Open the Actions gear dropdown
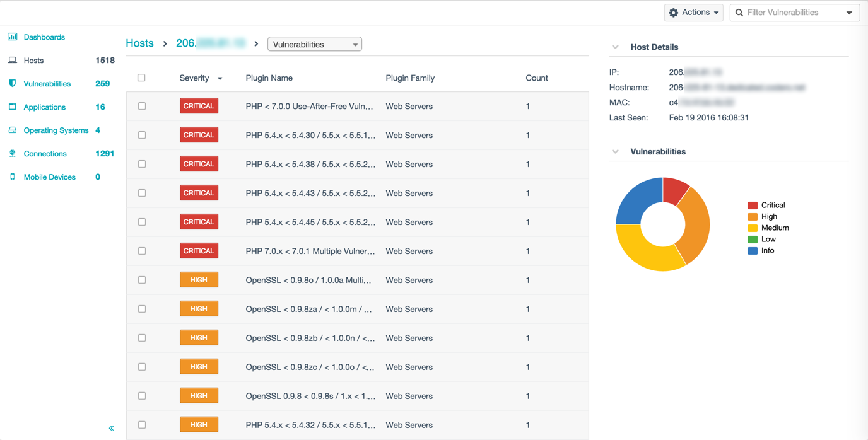The height and width of the screenshot is (440, 868). coord(693,13)
